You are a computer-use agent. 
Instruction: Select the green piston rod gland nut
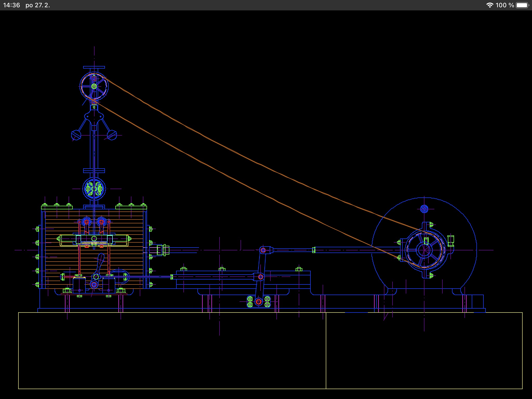coord(163,250)
